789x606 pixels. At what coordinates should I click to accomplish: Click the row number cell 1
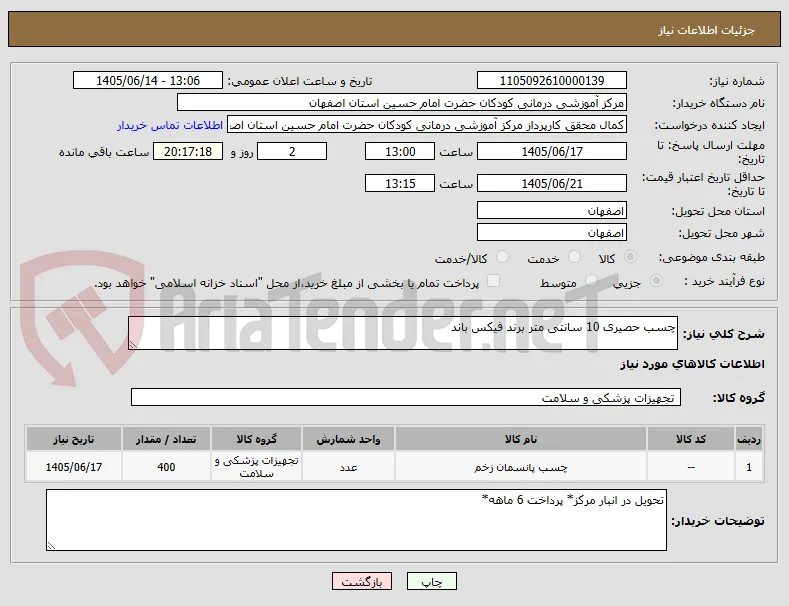(x=749, y=467)
